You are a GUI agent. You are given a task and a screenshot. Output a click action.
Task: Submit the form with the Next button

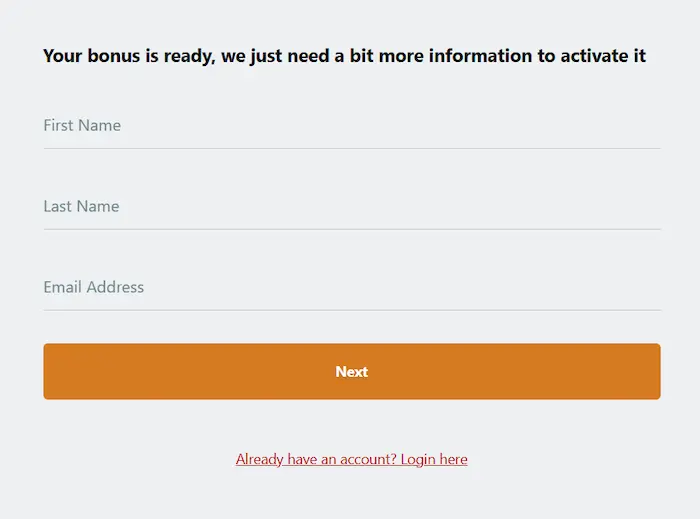(x=352, y=371)
